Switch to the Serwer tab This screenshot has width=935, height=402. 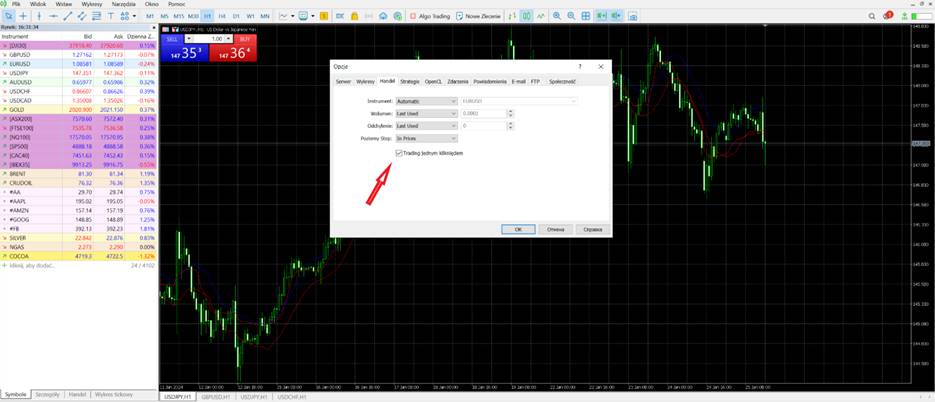coord(343,81)
